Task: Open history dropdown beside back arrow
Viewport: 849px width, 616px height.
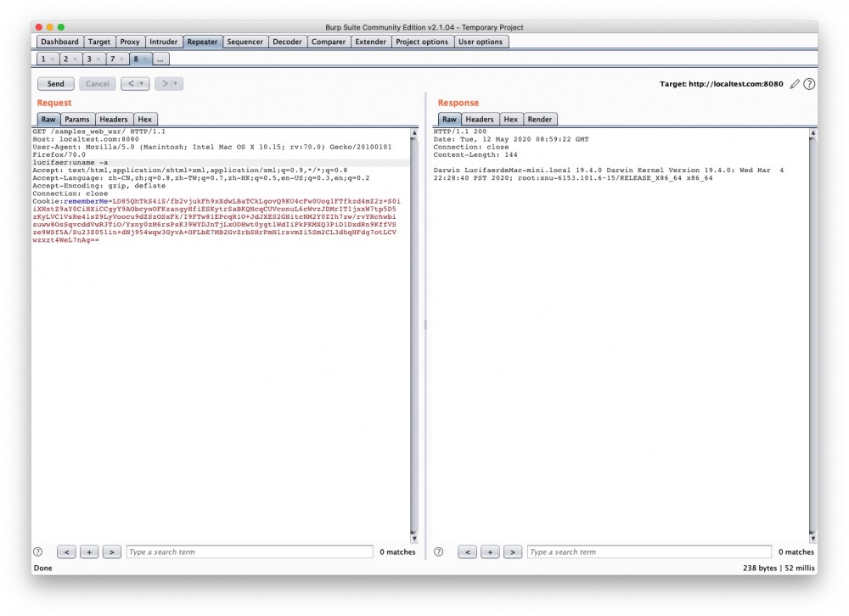Action: click(x=143, y=84)
